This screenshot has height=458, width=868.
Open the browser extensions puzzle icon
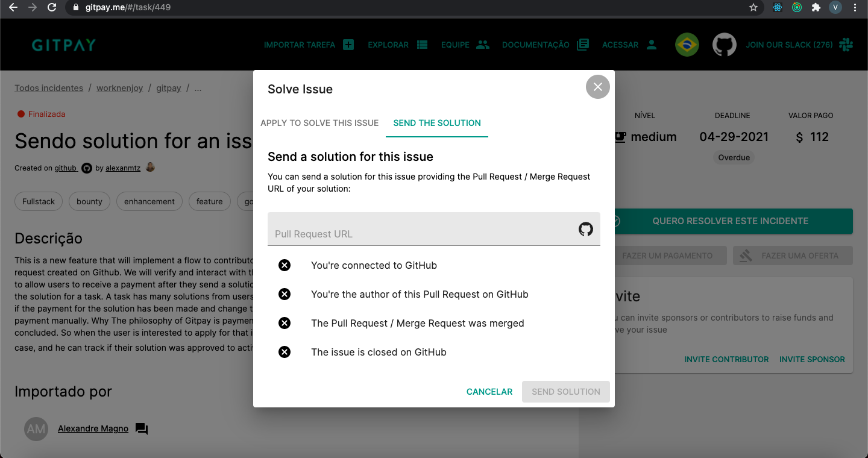click(816, 8)
